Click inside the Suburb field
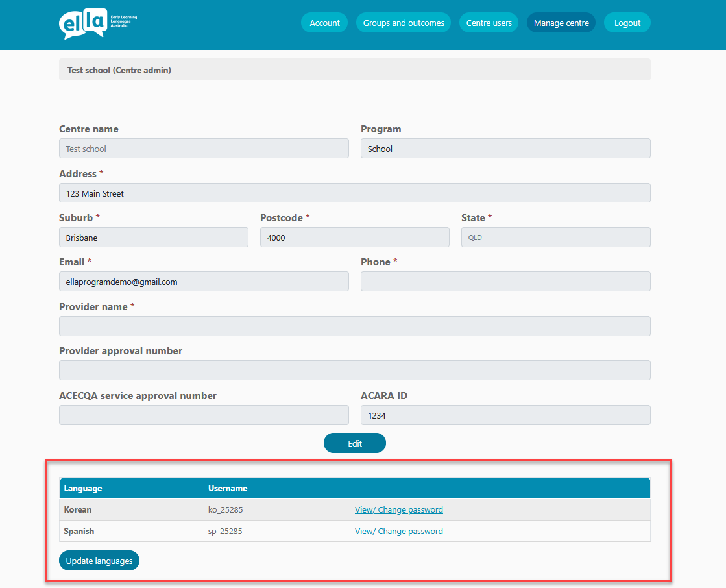 (x=153, y=237)
